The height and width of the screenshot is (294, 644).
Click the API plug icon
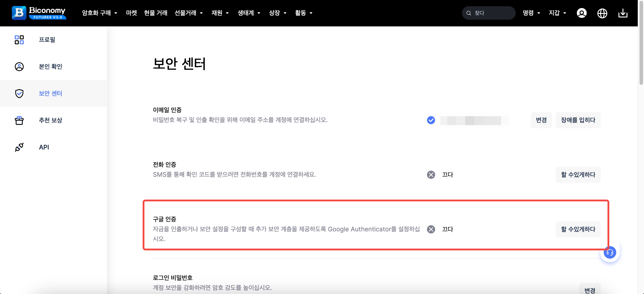(19, 147)
